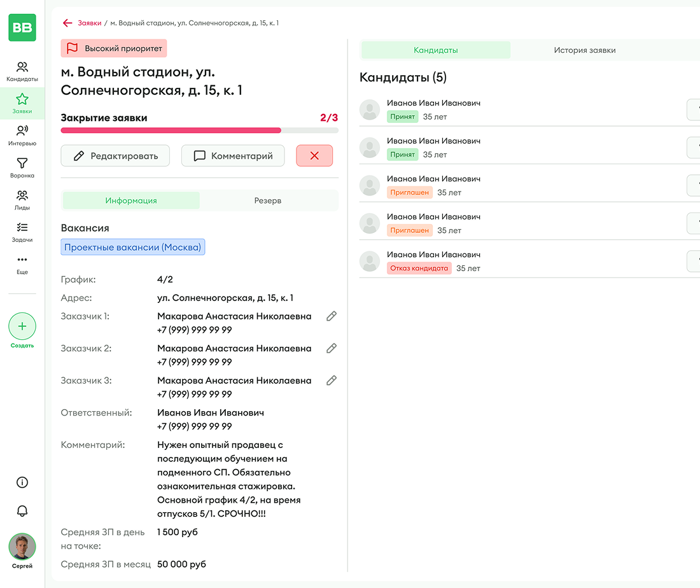This screenshot has width=700, height=588.
Task: Open the Задачи task list
Action: coord(22,232)
